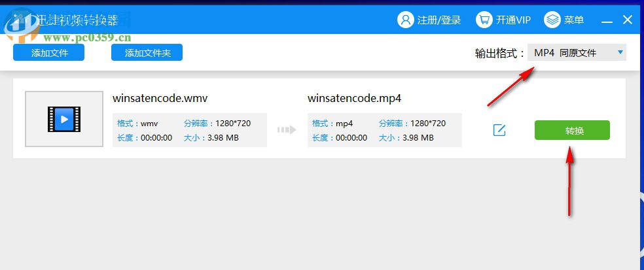Image resolution: width=644 pixels, height=270 pixels.
Task: Click the user avatar icon for 注册/登录
Action: point(405,20)
